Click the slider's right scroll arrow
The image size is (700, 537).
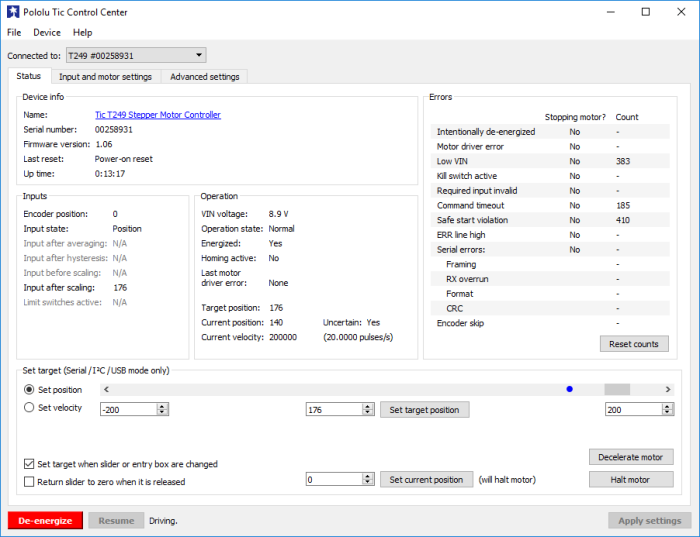coord(668,389)
